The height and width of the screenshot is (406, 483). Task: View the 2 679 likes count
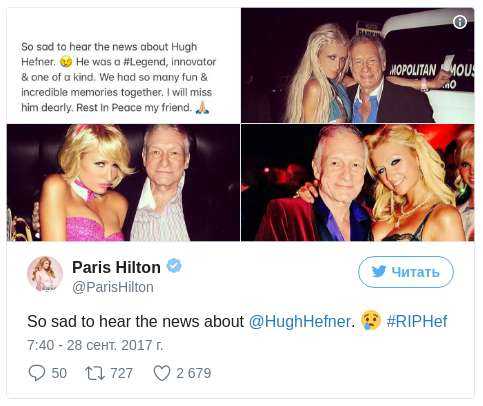(x=194, y=373)
